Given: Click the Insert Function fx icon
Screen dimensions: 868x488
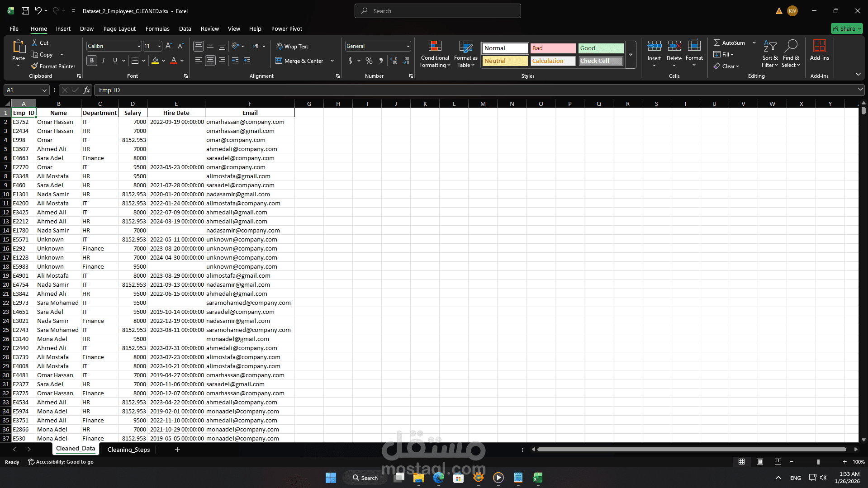Looking at the screenshot, I should (86, 90).
